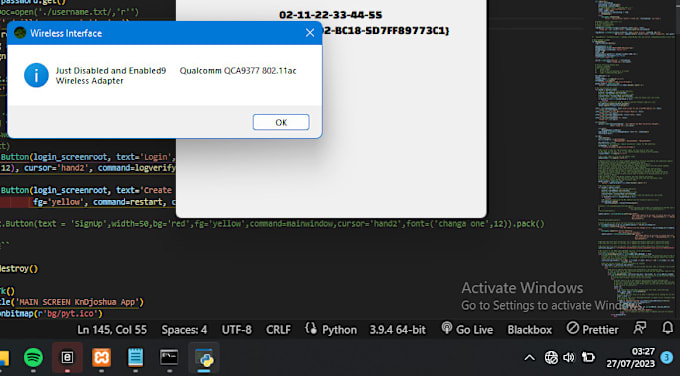Click the 'Just Disabled and Enabled9' message text
Image resolution: width=680 pixels, height=376 pixels.
coord(111,71)
